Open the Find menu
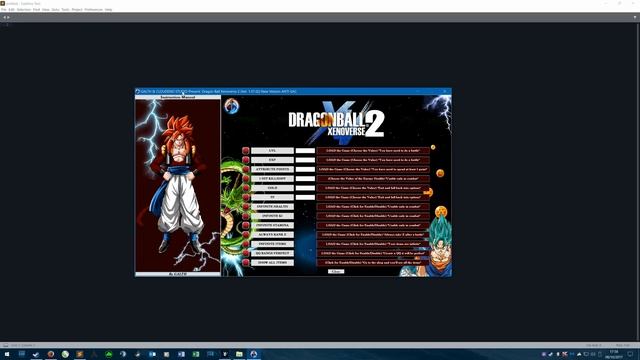Screen dimensions: 640x360 pyautogui.click(x=36, y=9)
